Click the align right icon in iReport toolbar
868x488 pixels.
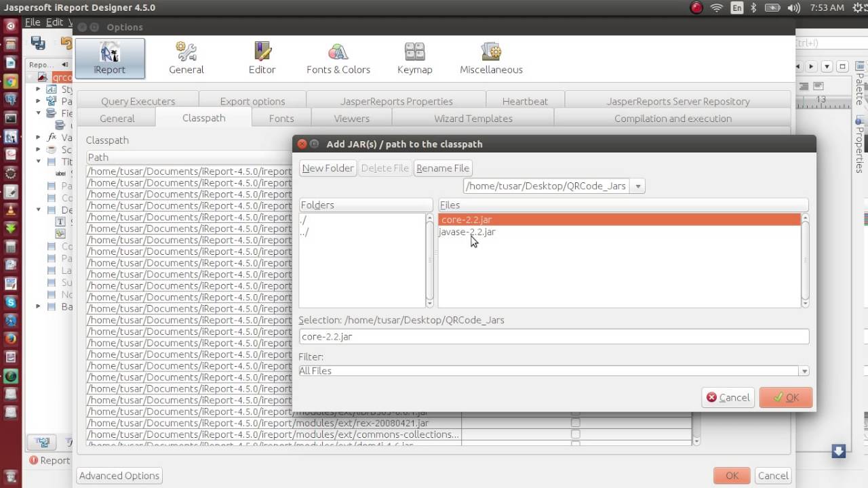[804, 86]
